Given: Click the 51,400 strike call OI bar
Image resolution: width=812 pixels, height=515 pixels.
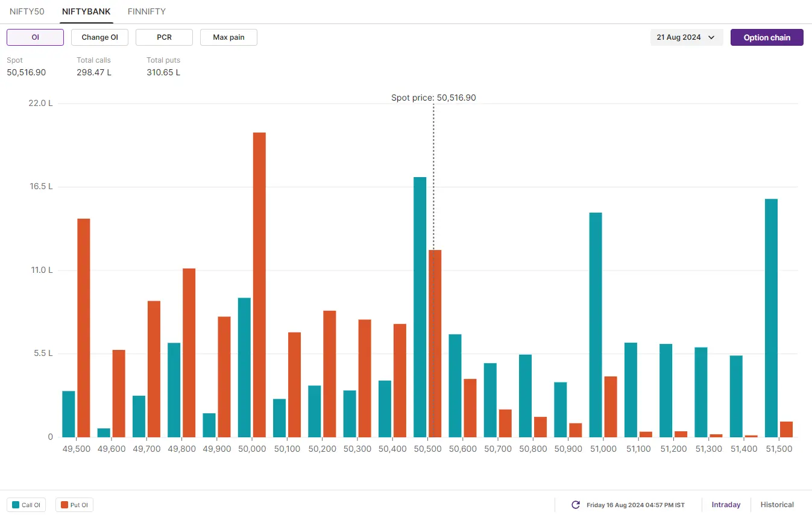Looking at the screenshot, I should coord(736,396).
